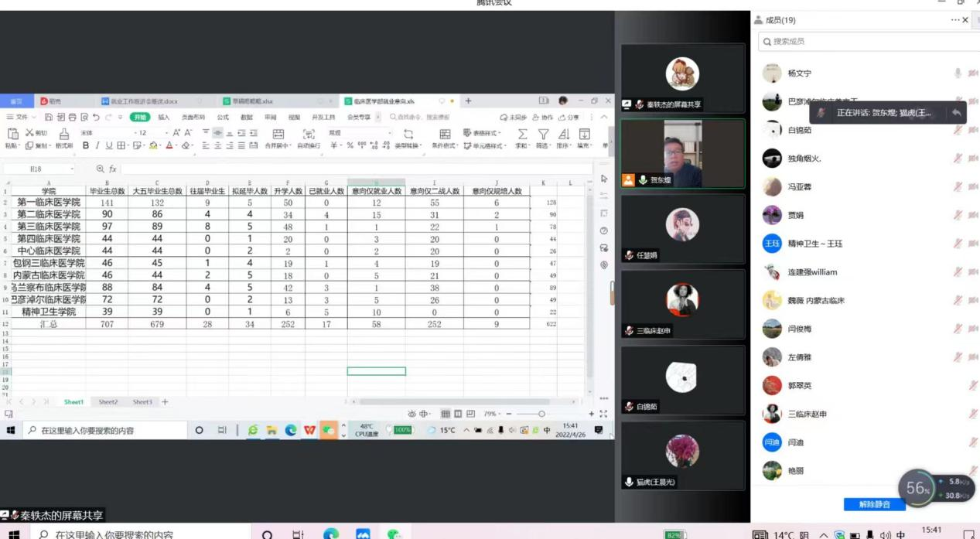Collapse the WPS ribbon with chevron
Image resolution: width=980 pixels, height=539 pixels.
[x=605, y=118]
